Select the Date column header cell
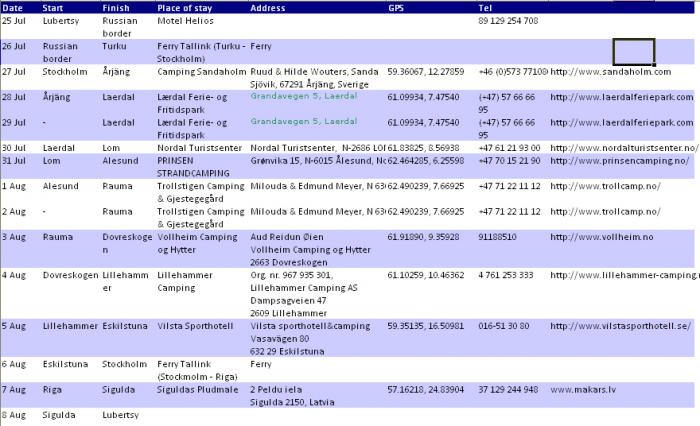This screenshot has height=426, width=700. point(12,8)
